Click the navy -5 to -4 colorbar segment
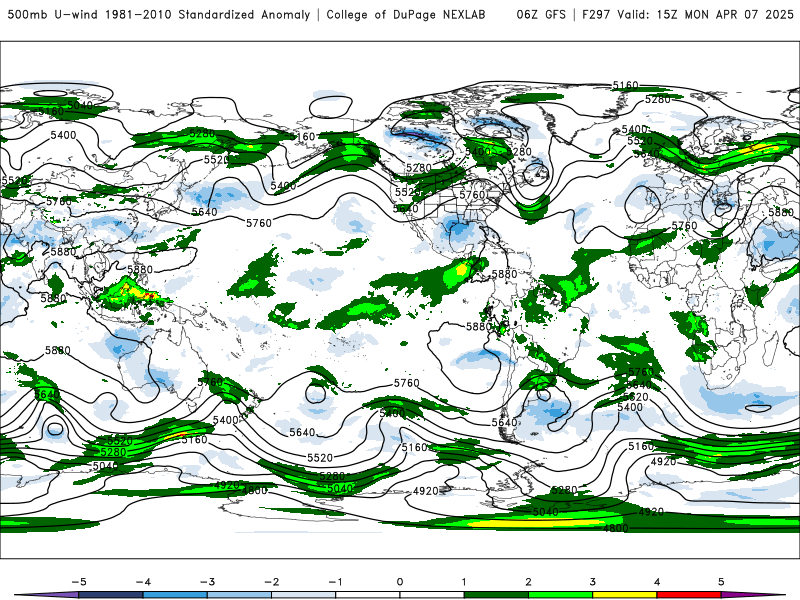The image size is (800, 600). (x=111, y=595)
